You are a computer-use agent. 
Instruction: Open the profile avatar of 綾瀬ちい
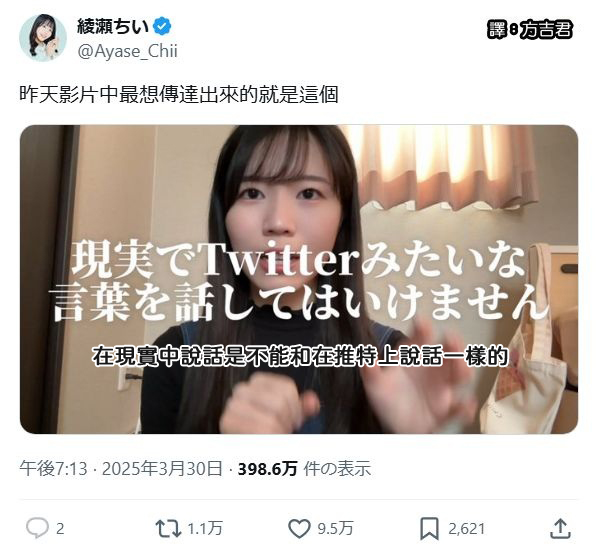click(x=43, y=37)
